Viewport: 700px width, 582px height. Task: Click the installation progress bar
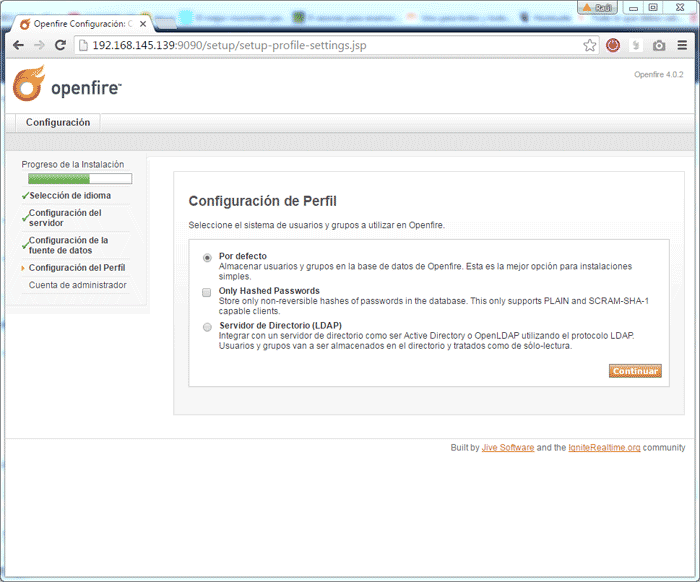coord(80,179)
